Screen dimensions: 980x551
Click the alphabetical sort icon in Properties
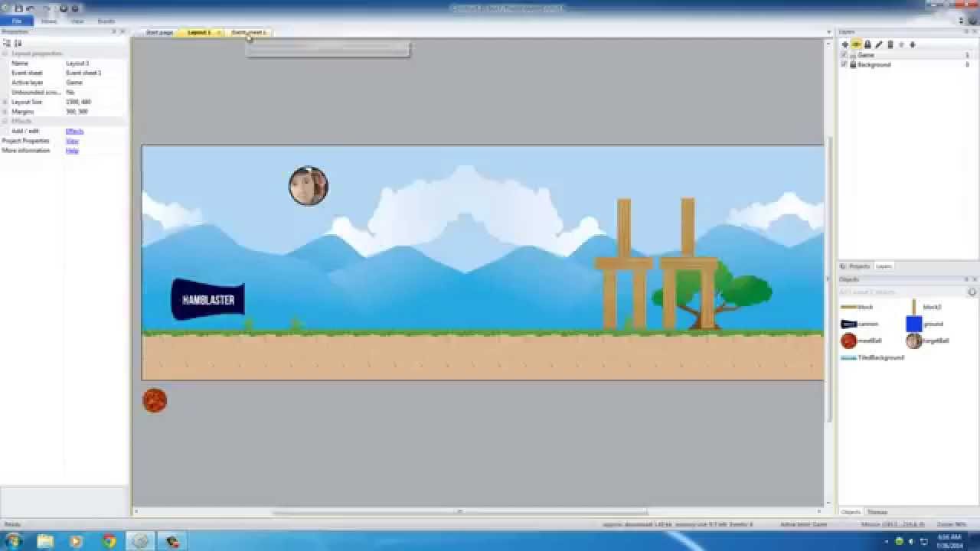click(18, 44)
